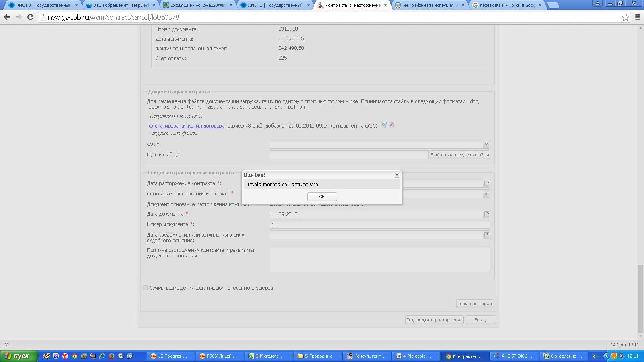644x362 pixels.
Task: Open the Обновление taskbar button
Action: tap(564, 356)
